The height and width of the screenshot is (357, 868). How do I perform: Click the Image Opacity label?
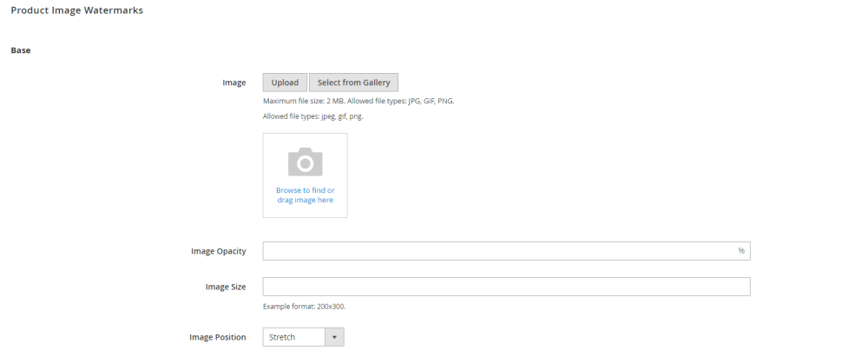click(219, 251)
